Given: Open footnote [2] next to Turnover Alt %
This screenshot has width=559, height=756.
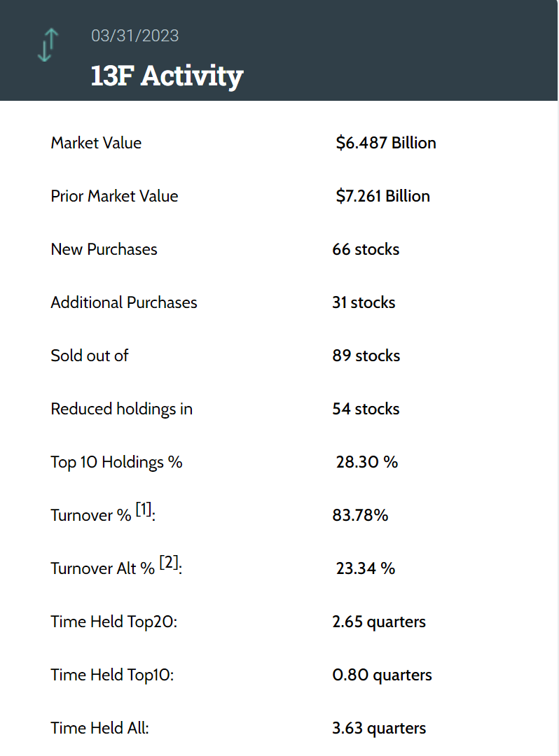Looking at the screenshot, I should click(x=168, y=563).
